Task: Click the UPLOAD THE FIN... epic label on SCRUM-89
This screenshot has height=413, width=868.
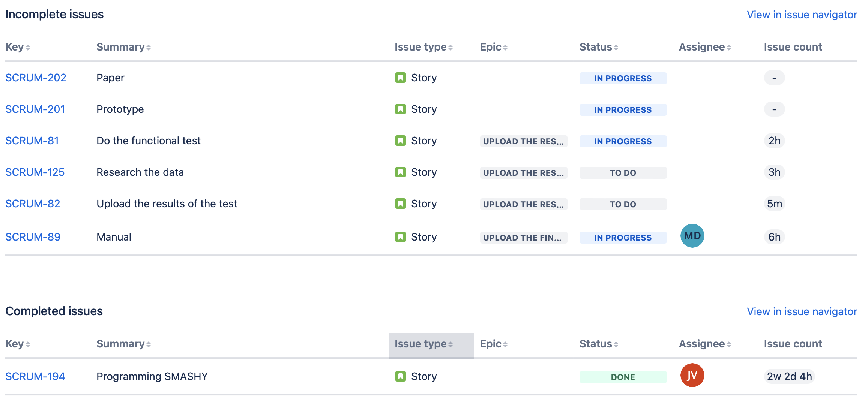Action: click(x=523, y=238)
